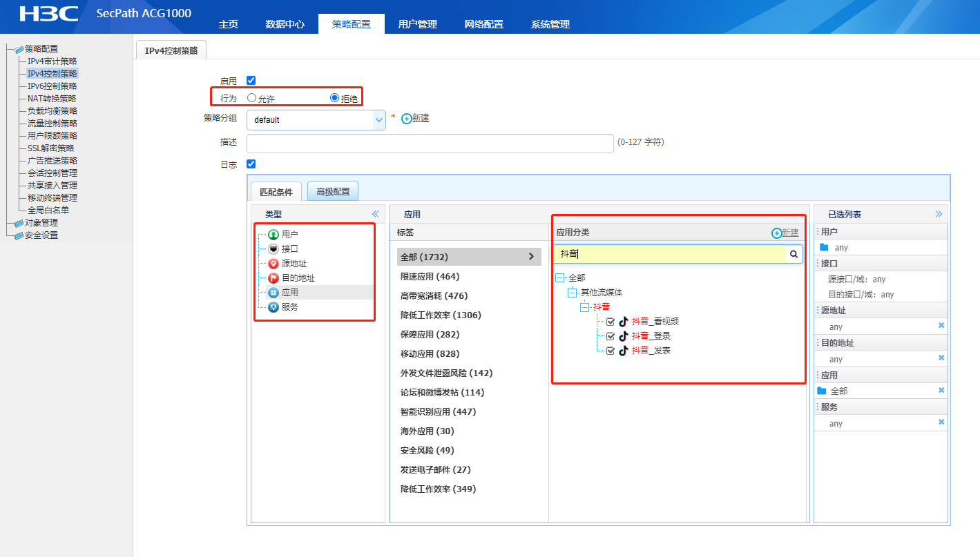Screen dimensions: 980x557
Task: Open the 数据中心 top tab
Action: coord(285,24)
